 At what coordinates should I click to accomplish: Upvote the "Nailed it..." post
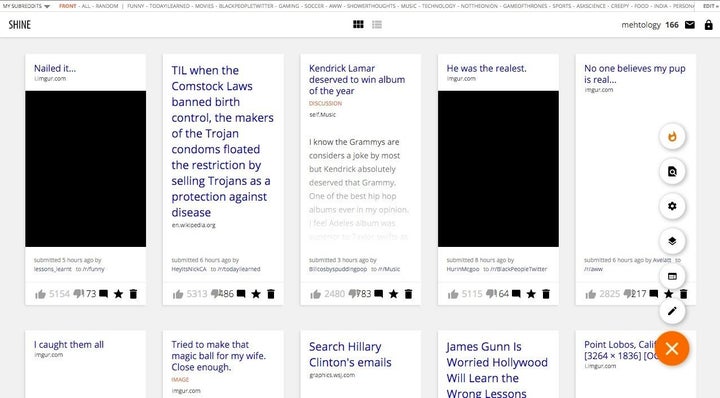click(x=40, y=294)
